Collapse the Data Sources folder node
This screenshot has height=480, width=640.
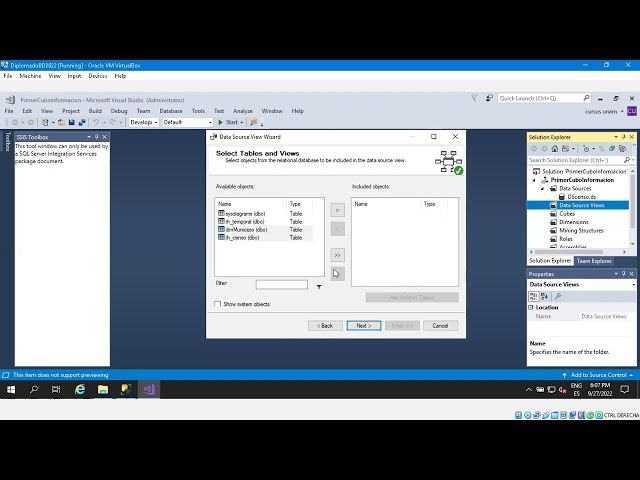542,189
